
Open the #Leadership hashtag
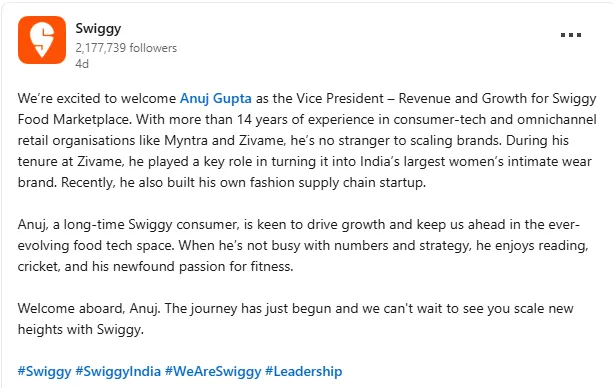304,371
